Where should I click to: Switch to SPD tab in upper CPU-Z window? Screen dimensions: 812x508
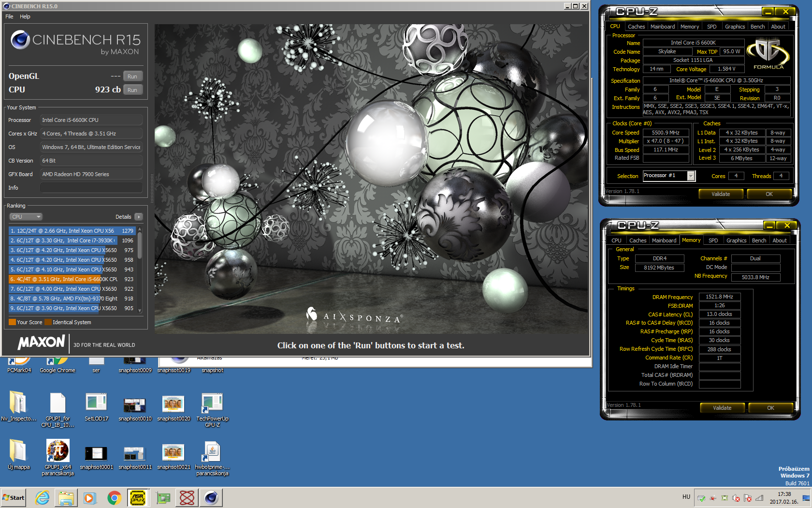click(x=711, y=27)
